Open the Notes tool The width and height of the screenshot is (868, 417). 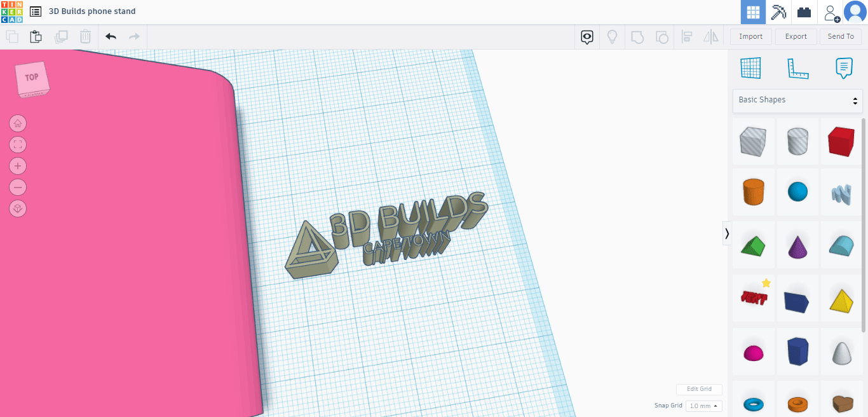coord(844,68)
